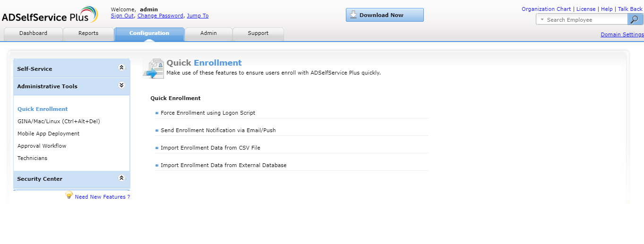Click the License link
Screen dimensions: 644x244
(586, 9)
